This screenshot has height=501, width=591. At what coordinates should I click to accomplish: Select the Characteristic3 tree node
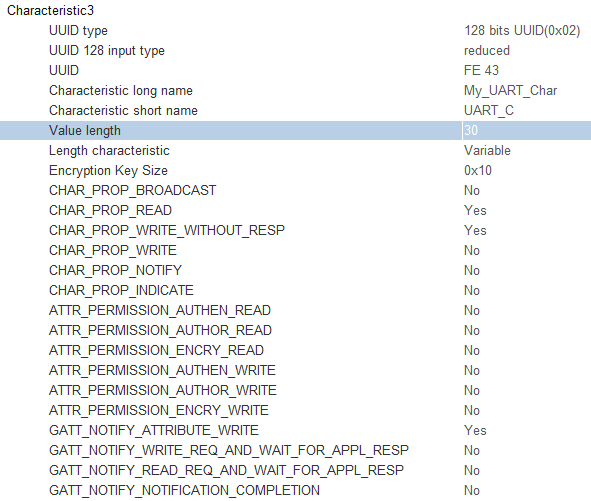point(50,11)
